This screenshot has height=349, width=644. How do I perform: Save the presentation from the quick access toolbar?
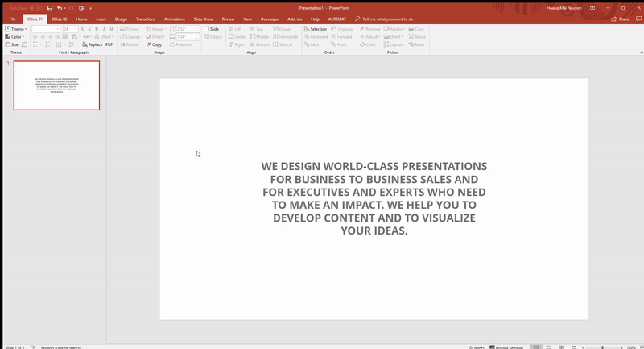click(50, 8)
